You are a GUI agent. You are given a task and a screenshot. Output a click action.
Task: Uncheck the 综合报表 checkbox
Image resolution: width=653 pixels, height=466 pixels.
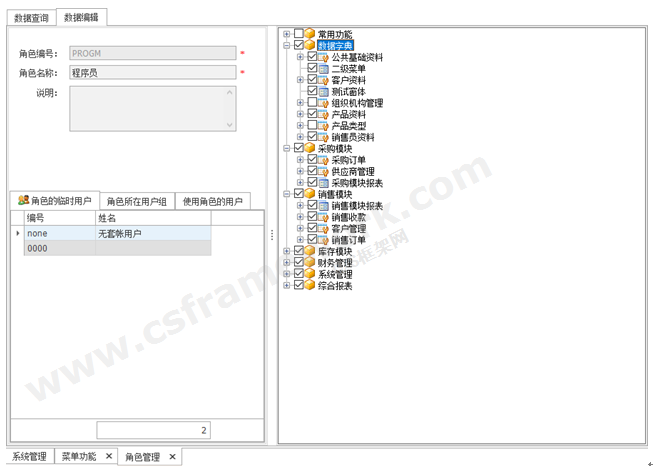(299, 285)
